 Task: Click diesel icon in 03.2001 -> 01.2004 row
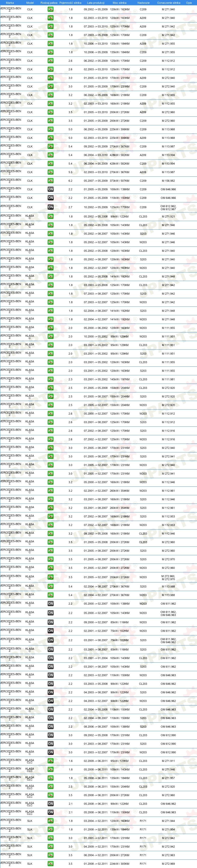click(51, 658)
